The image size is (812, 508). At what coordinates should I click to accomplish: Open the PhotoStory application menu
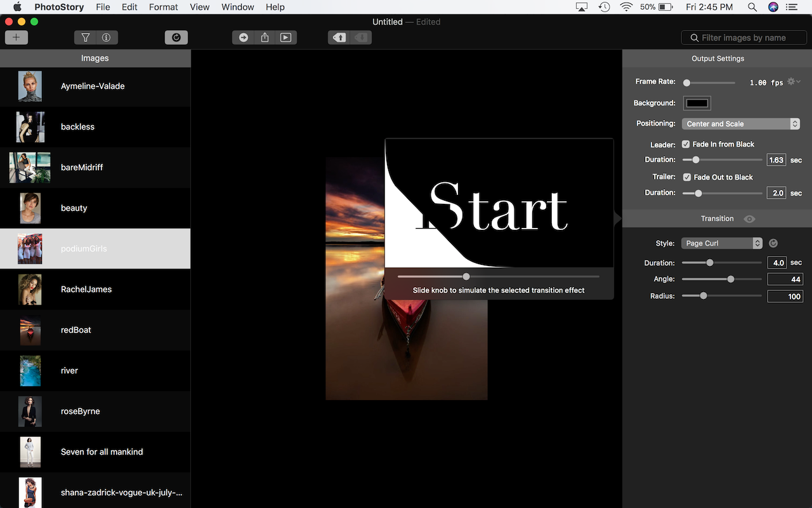pyautogui.click(x=59, y=7)
